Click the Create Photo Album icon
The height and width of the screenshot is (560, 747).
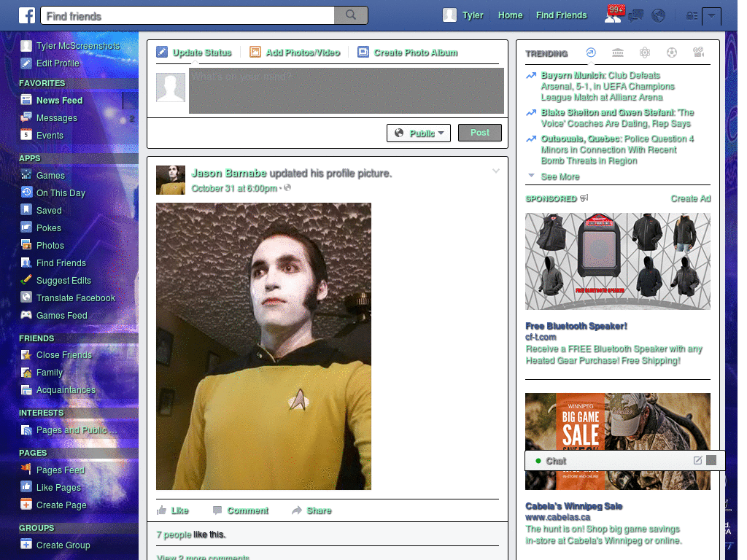[363, 52]
